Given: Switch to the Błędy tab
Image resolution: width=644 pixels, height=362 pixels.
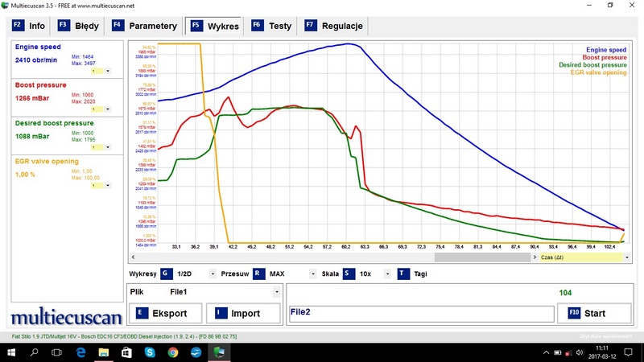Looking at the screenshot, I should click(78, 26).
